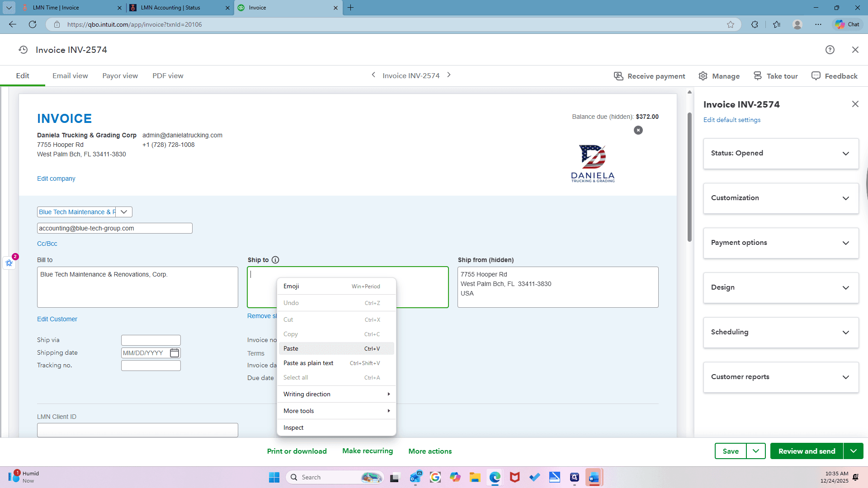Click Print or download
868x488 pixels.
pos(297,451)
